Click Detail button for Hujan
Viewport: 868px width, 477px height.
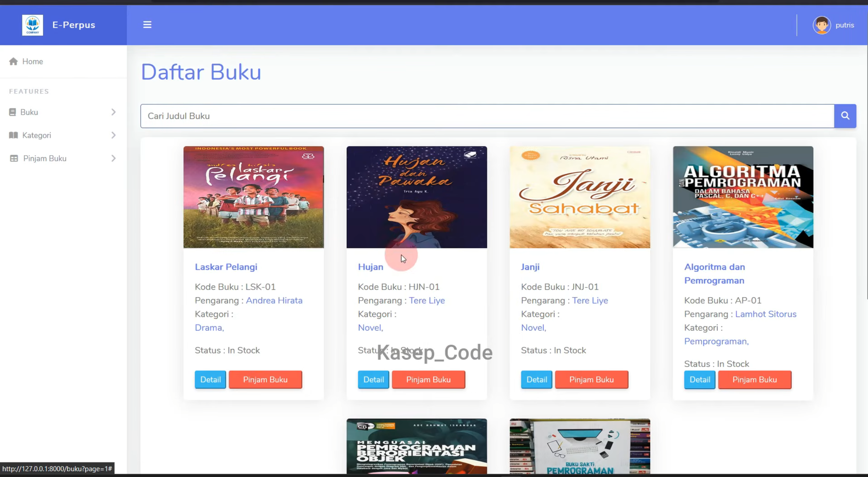(374, 379)
